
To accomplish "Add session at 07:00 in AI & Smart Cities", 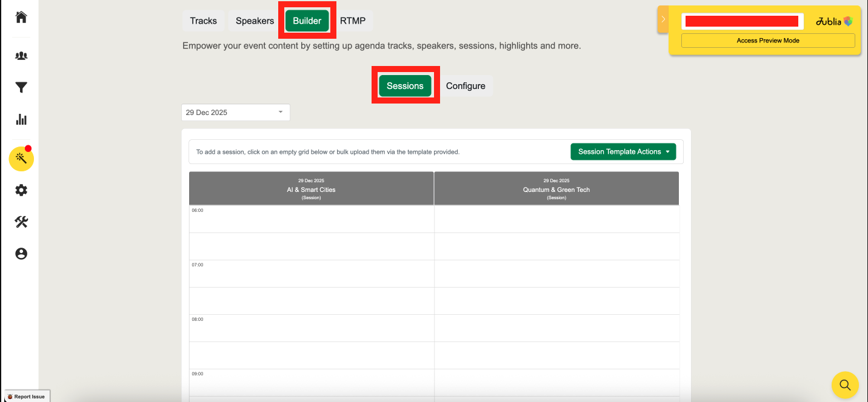I will pos(312,274).
